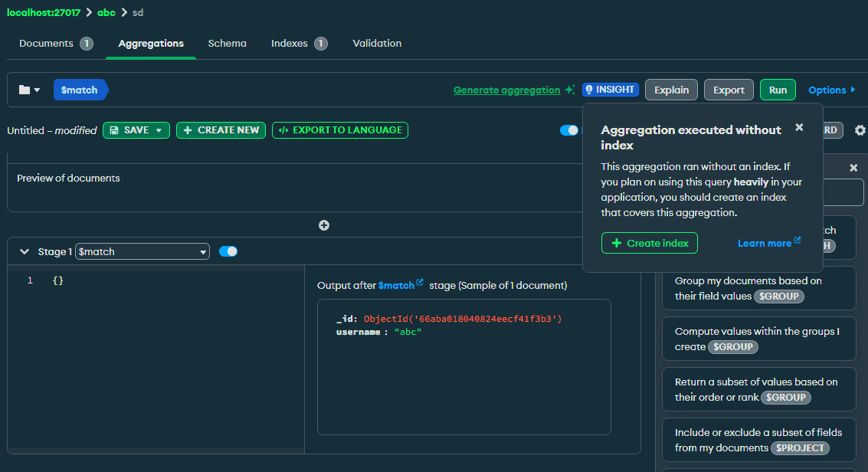The image size is (868, 472).
Task: Click the INSIGHT lightbulb badge
Action: tap(610, 90)
